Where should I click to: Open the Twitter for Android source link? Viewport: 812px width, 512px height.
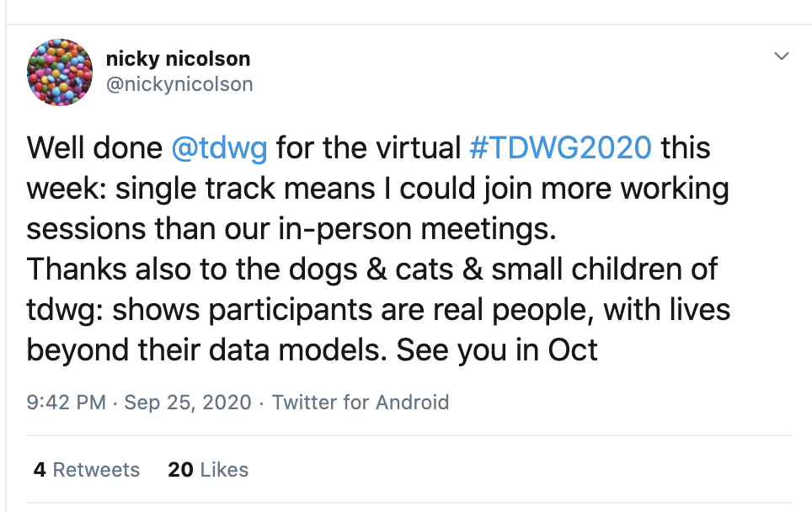361,403
